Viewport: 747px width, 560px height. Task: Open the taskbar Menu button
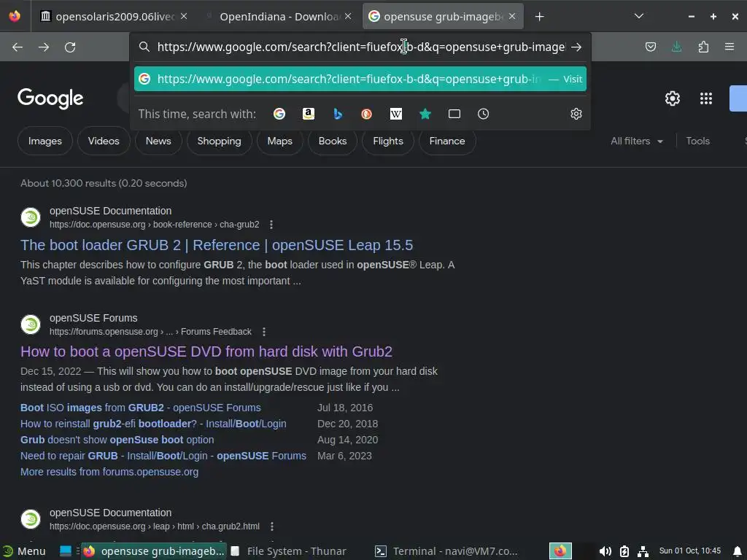[24, 551]
